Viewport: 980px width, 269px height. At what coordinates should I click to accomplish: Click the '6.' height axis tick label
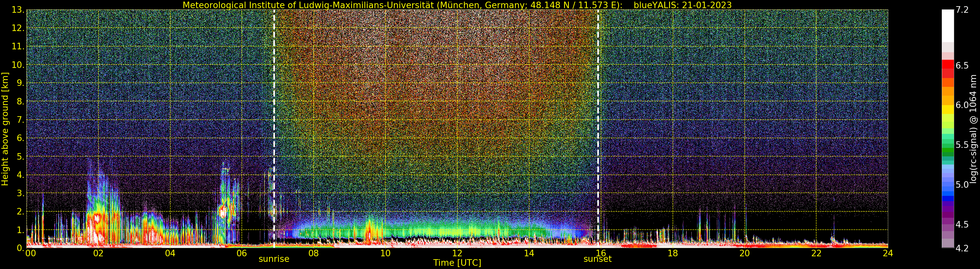point(21,138)
